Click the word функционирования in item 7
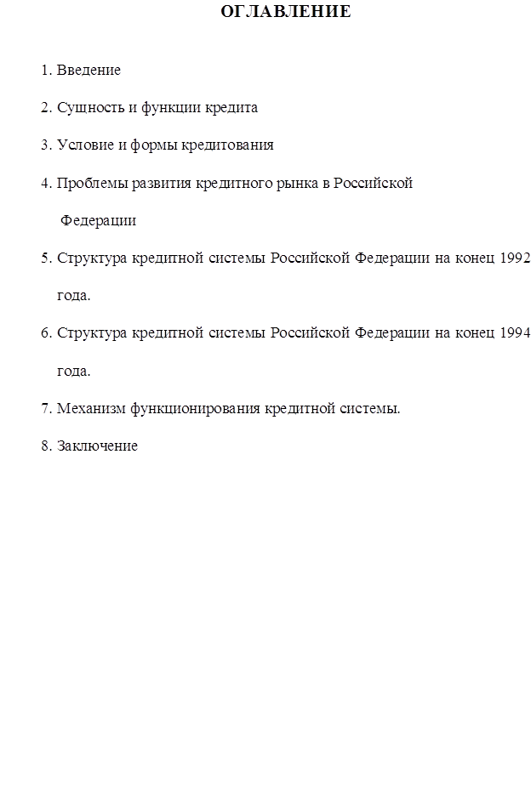Screen dimensions: 531x812 pos(195,409)
